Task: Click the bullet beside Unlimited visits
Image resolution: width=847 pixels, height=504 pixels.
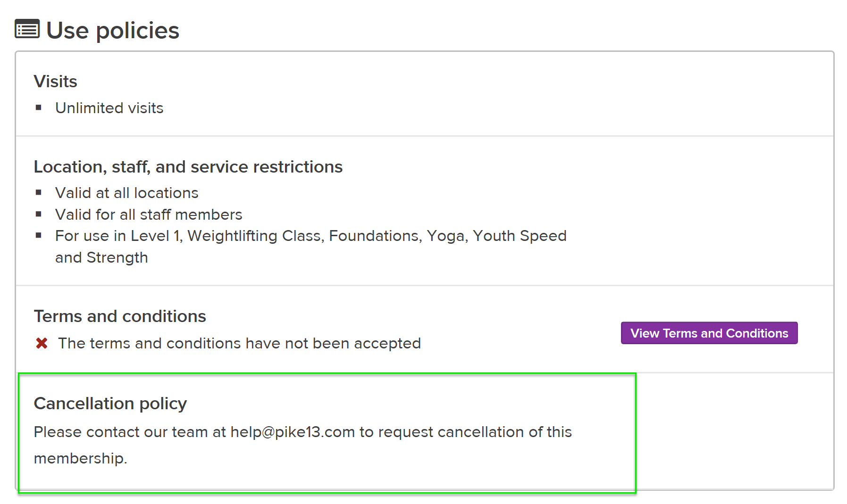Action: point(39,108)
